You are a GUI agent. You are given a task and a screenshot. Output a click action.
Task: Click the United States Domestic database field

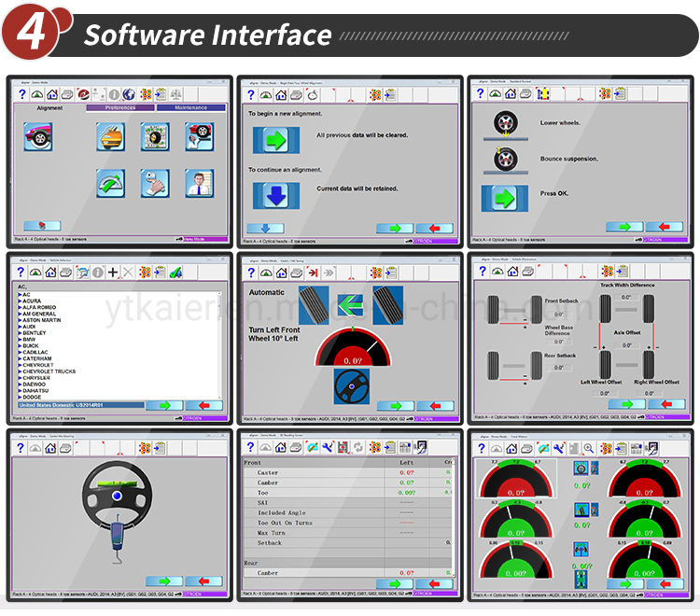(81, 405)
